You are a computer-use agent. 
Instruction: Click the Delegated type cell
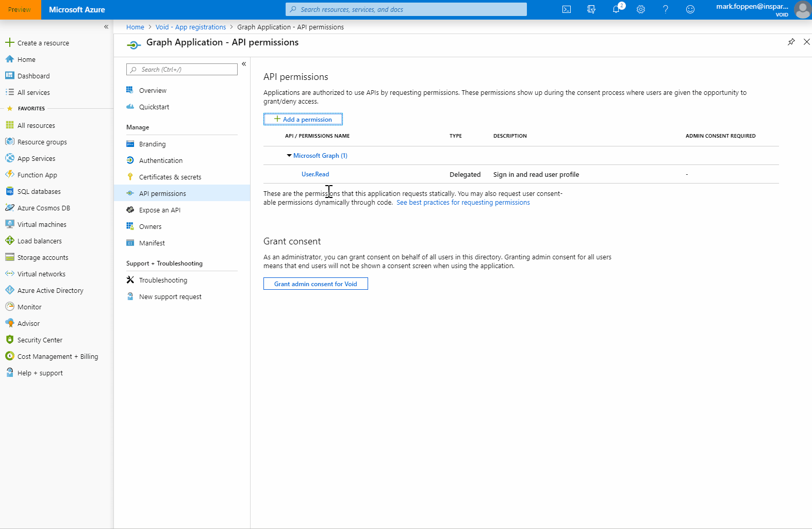(465, 175)
